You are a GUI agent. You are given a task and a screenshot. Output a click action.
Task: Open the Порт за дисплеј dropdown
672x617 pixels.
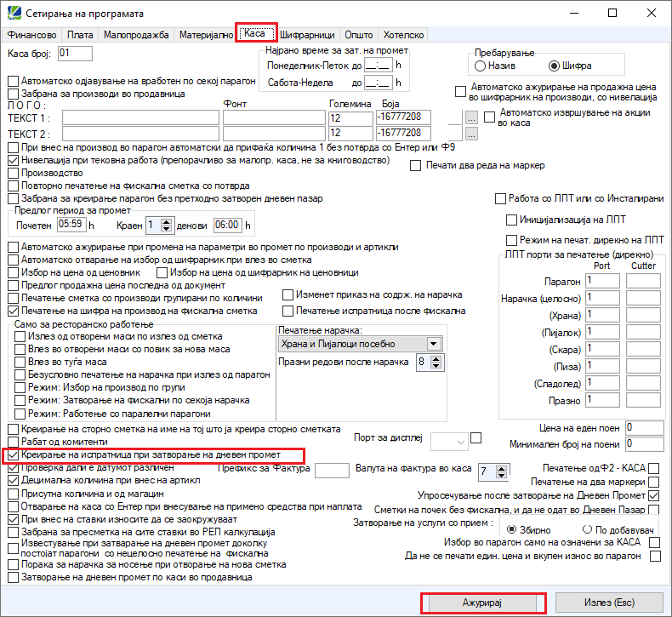tap(449, 442)
